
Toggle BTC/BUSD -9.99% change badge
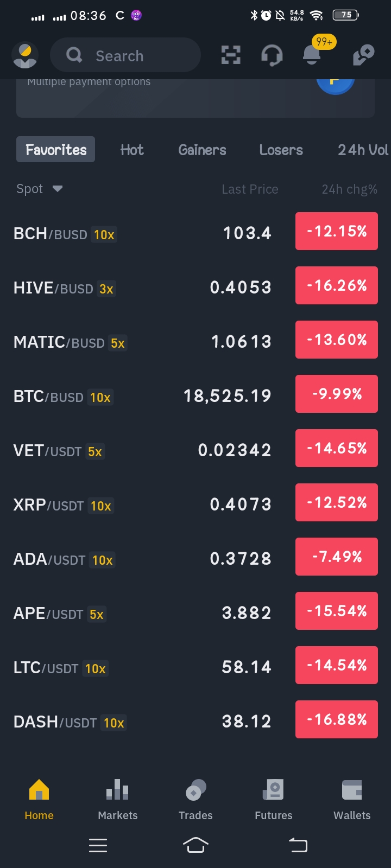tap(337, 394)
